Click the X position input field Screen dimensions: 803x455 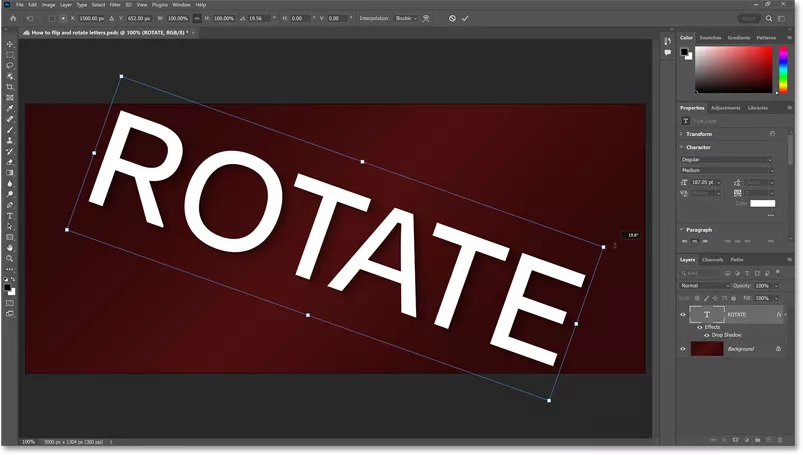[92, 18]
